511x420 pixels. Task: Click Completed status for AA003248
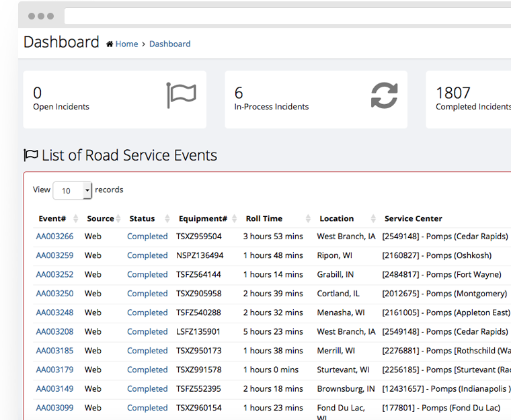tap(147, 312)
